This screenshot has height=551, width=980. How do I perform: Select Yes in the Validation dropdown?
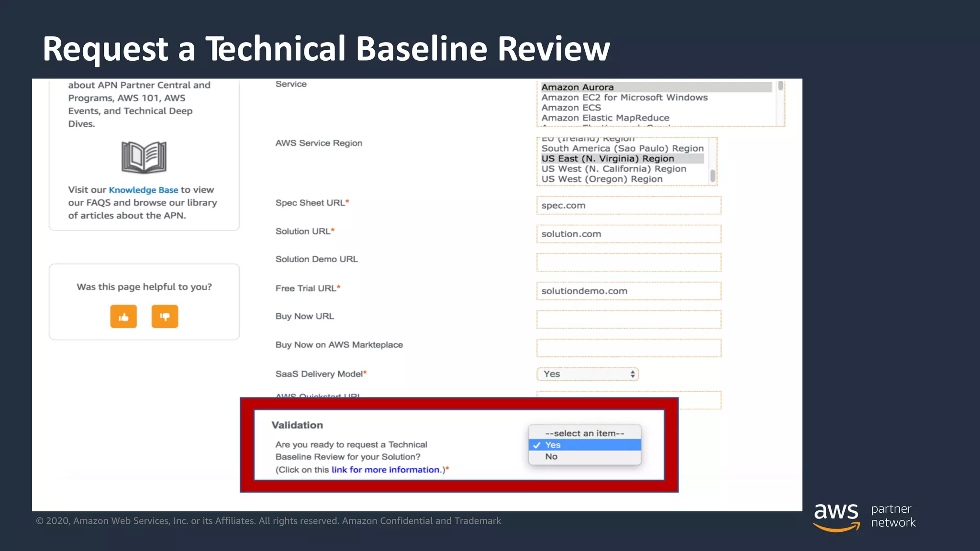[x=585, y=445]
